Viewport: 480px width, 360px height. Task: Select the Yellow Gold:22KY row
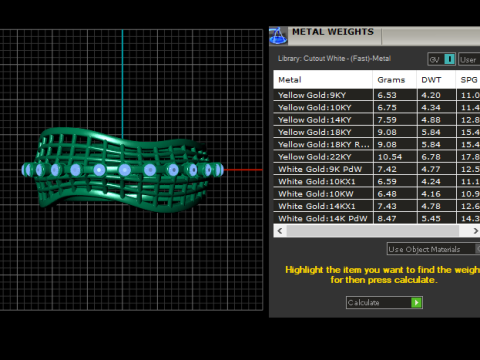tap(377, 157)
